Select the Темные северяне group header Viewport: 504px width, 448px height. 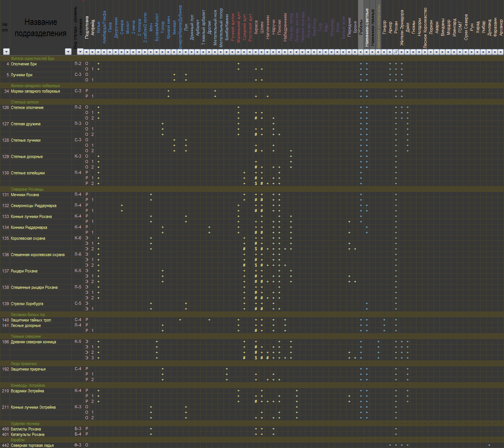click(40, 336)
